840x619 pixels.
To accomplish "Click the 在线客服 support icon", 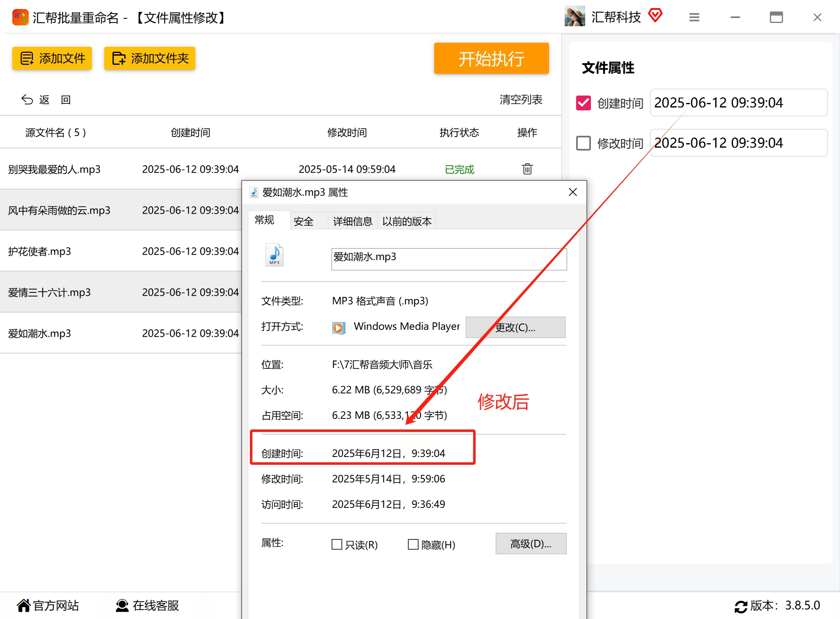I will coord(122,605).
